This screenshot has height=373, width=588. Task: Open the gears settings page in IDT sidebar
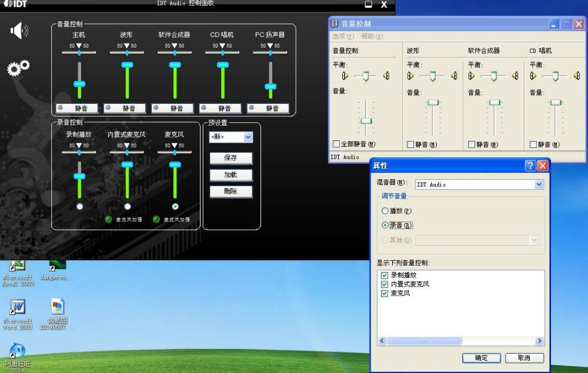pyautogui.click(x=18, y=68)
